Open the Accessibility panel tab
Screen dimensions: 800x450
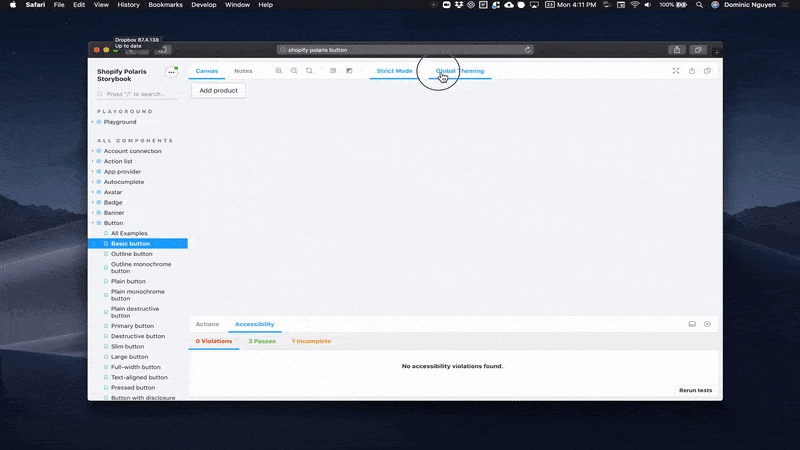pos(255,324)
